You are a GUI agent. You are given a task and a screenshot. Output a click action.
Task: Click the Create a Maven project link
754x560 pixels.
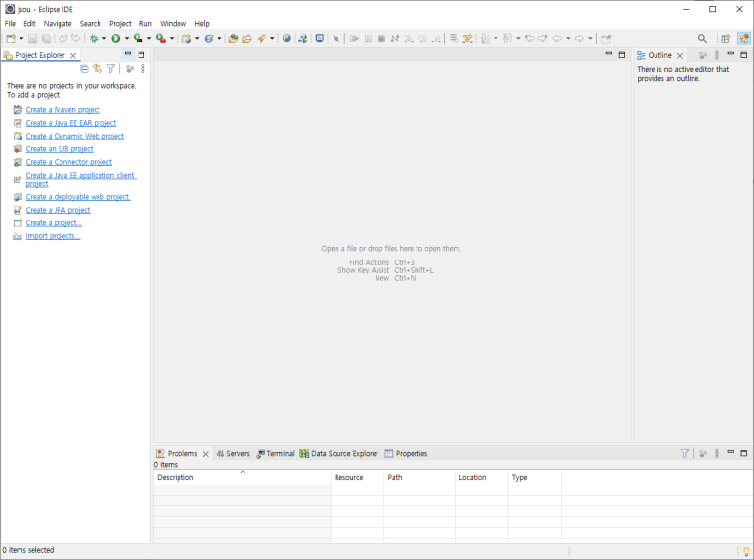tap(63, 110)
